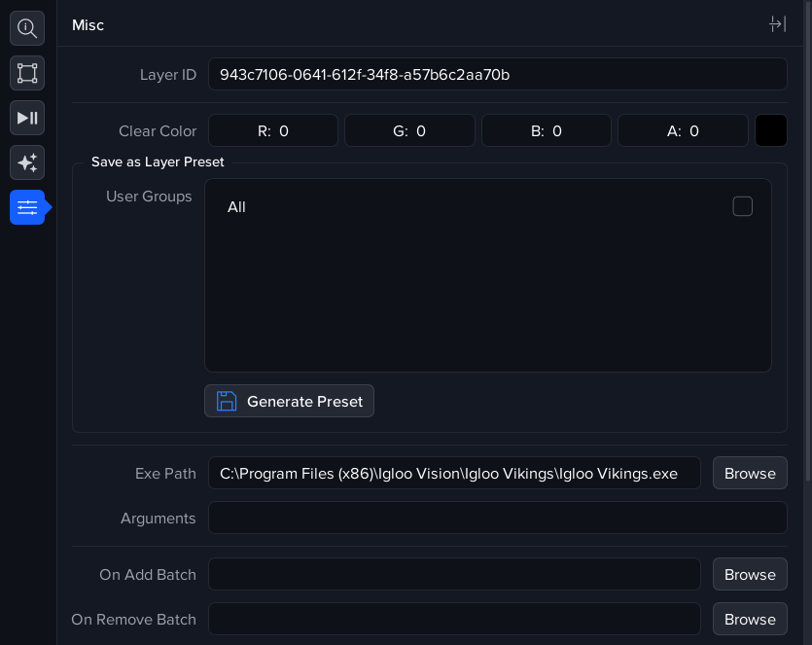Open the playback controls sidebar icon
The image size is (812, 645).
tap(27, 118)
